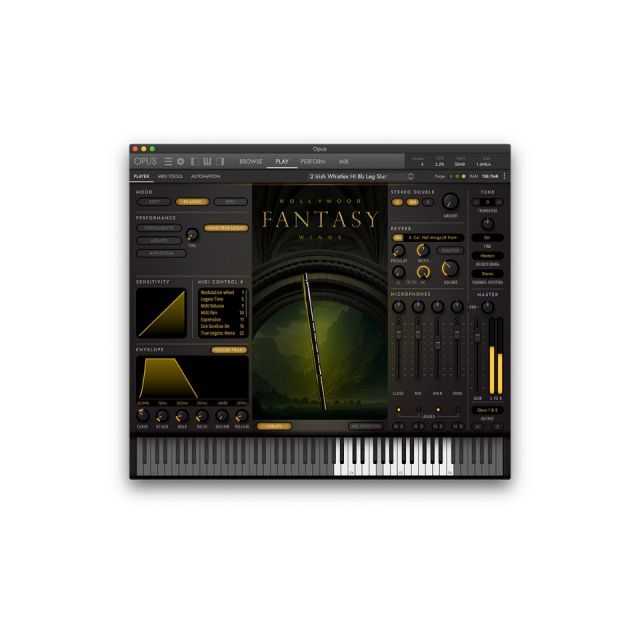Click the Master pan knob
This screenshot has height=640, width=640.
487,307
